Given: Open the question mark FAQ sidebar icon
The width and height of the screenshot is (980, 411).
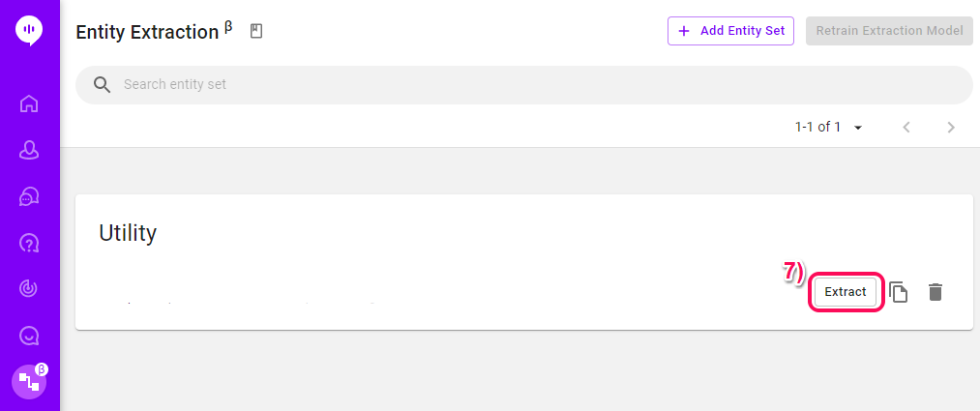Looking at the screenshot, I should point(29,243).
